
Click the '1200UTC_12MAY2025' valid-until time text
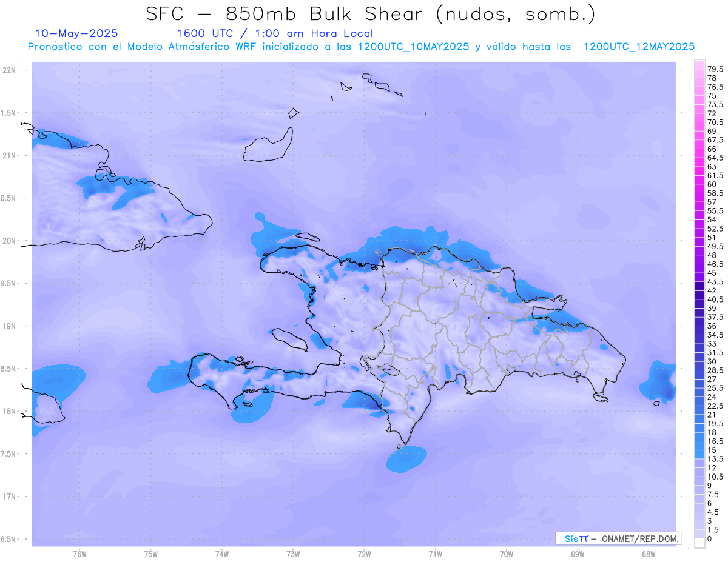(639, 47)
